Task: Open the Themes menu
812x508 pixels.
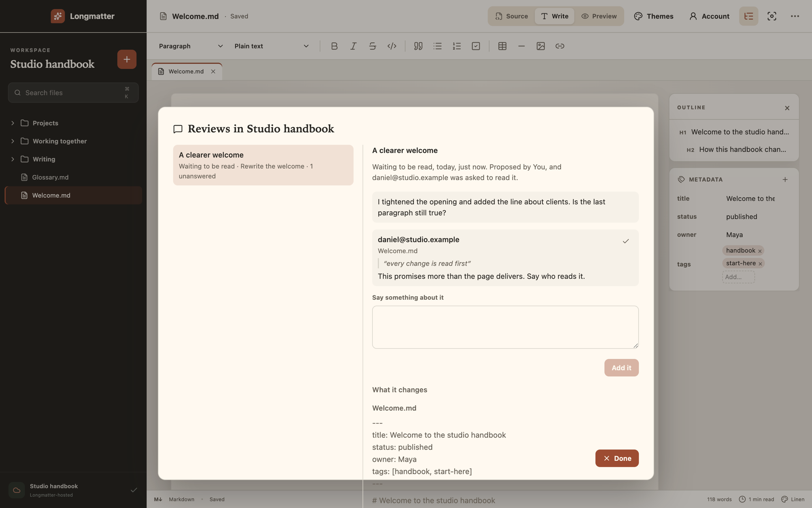Action: [654, 16]
